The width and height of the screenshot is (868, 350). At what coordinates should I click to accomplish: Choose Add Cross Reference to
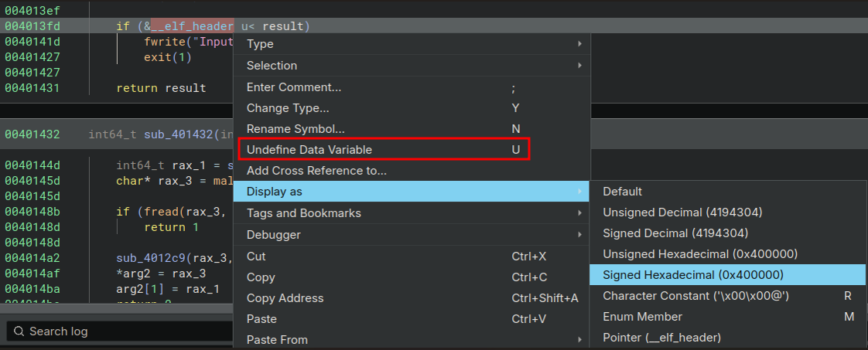pos(316,171)
